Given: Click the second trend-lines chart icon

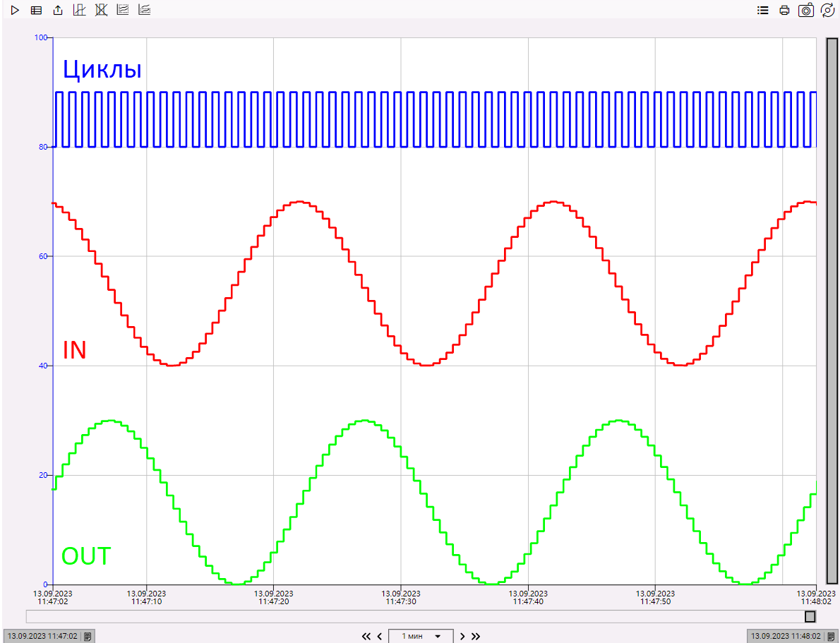Looking at the screenshot, I should (x=144, y=11).
